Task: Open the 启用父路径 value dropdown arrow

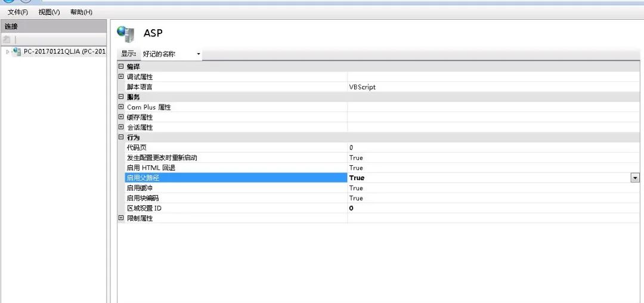Action: coord(635,178)
